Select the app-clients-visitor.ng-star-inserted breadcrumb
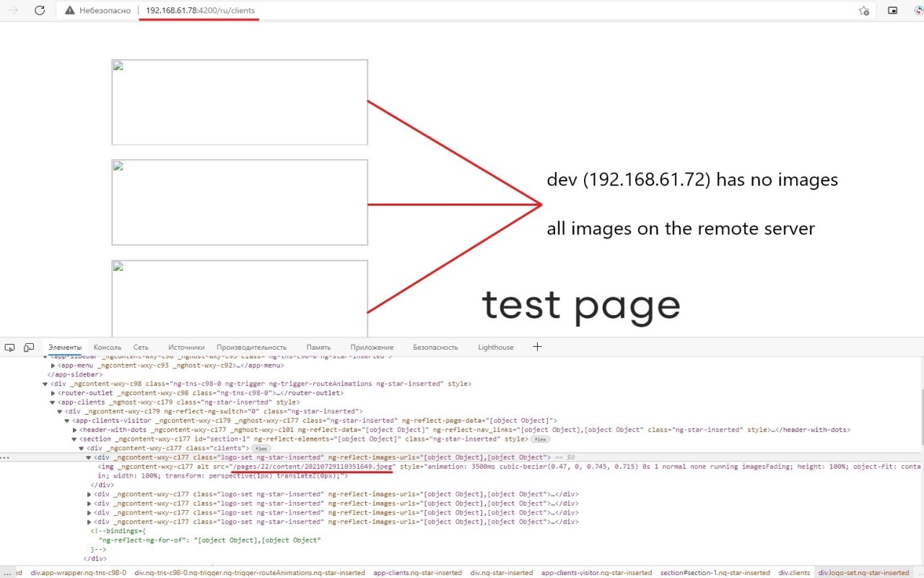Viewport: 924px width, 578px height. (596, 573)
